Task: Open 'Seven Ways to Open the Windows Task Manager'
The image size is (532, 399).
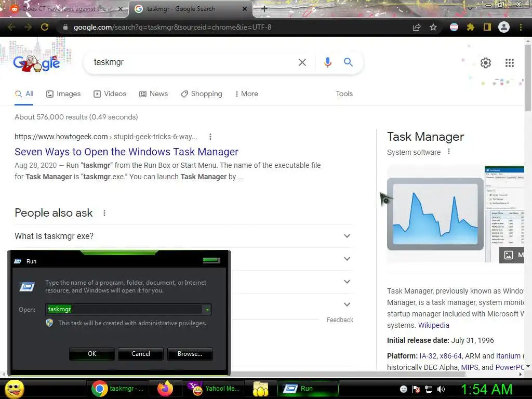Action: tap(126, 152)
